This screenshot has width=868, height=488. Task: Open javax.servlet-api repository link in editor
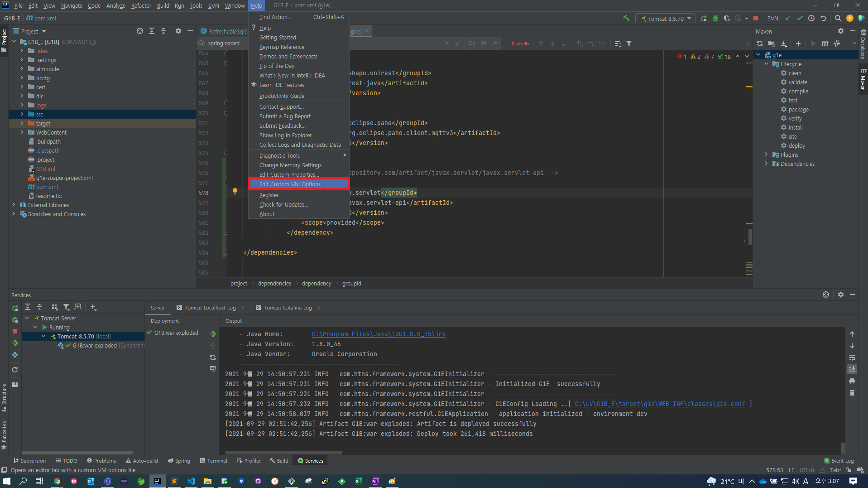point(446,173)
